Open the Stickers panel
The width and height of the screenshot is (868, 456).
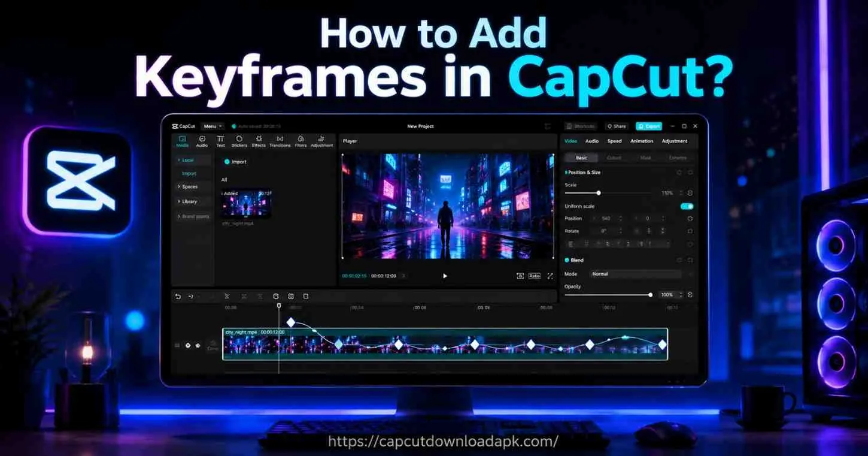(239, 141)
